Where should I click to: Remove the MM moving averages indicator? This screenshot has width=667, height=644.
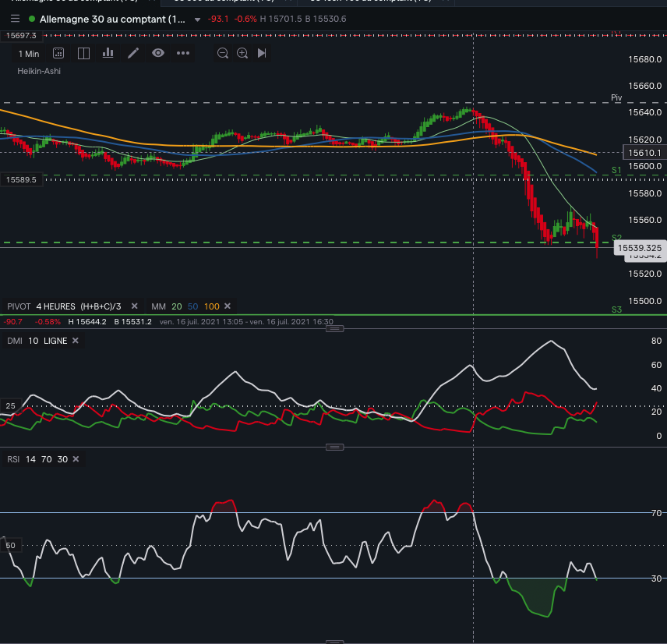pyautogui.click(x=228, y=306)
